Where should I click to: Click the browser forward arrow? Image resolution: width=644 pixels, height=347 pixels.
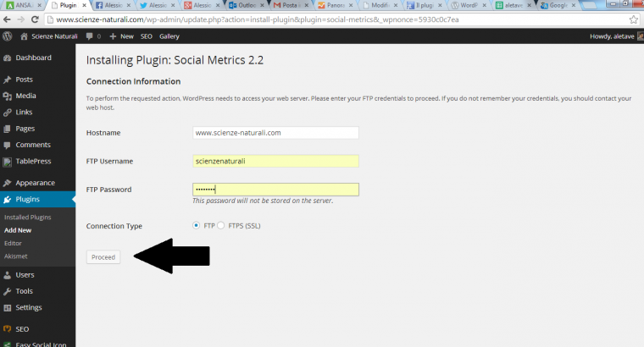pos(21,19)
